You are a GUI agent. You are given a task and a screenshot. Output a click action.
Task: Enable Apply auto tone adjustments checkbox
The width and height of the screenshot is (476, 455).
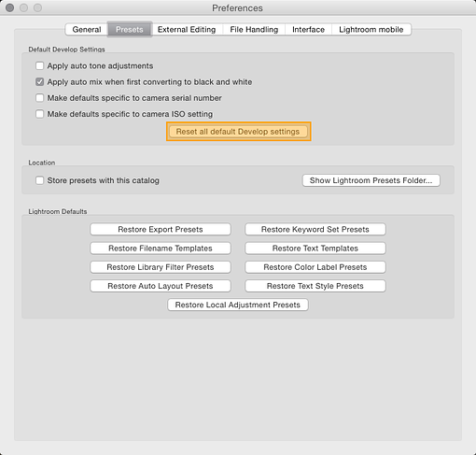point(39,65)
